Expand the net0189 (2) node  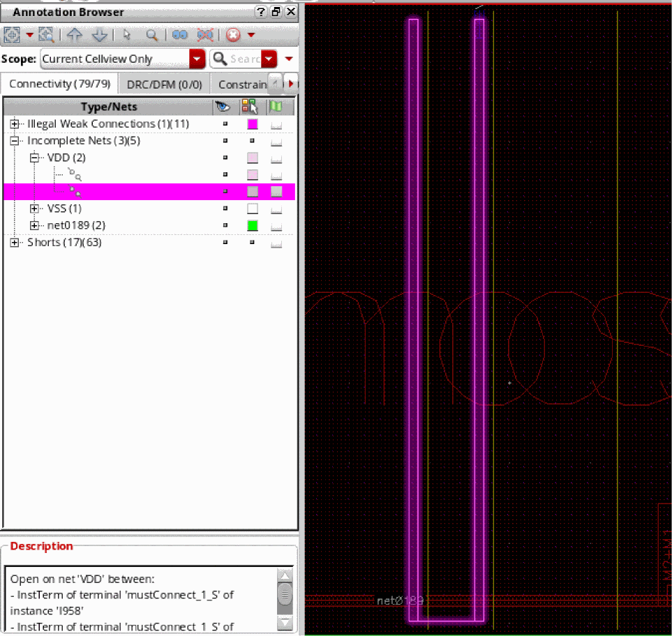point(35,225)
